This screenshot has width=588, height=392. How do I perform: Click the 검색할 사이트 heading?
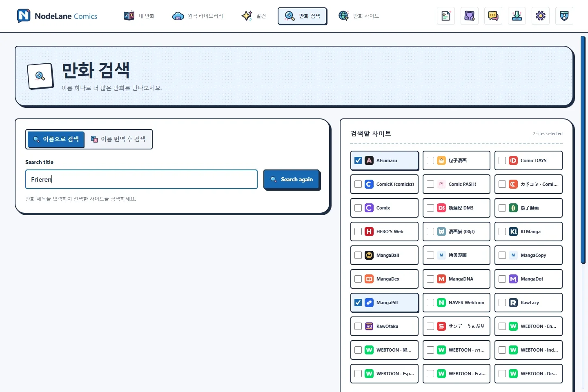(x=371, y=134)
